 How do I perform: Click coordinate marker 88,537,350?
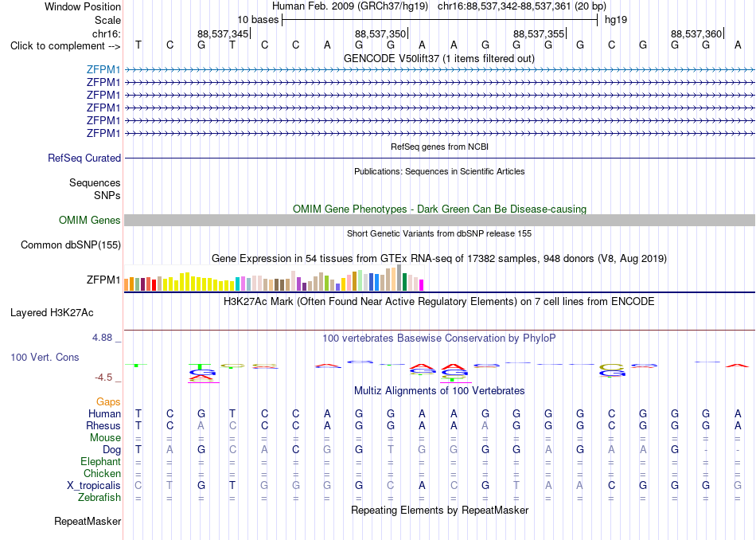click(x=380, y=33)
